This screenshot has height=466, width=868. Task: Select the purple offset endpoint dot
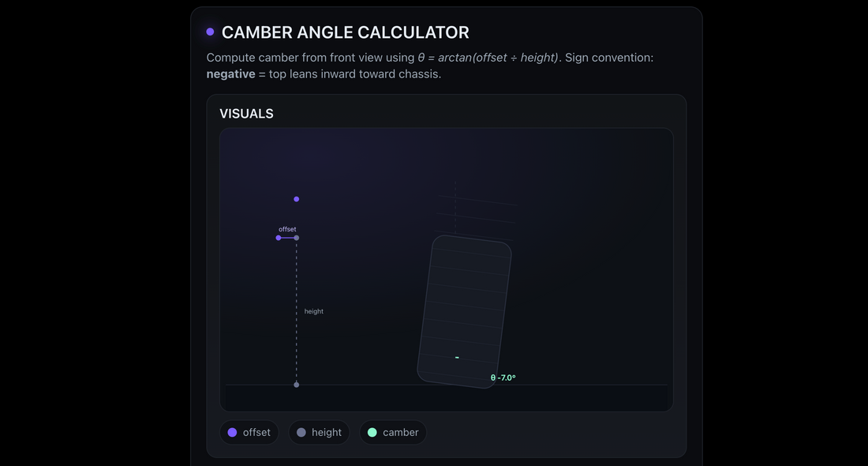(276, 237)
